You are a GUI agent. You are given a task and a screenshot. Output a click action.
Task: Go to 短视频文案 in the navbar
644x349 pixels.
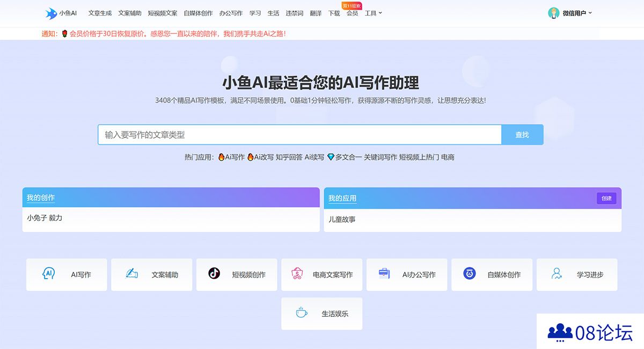click(x=163, y=13)
